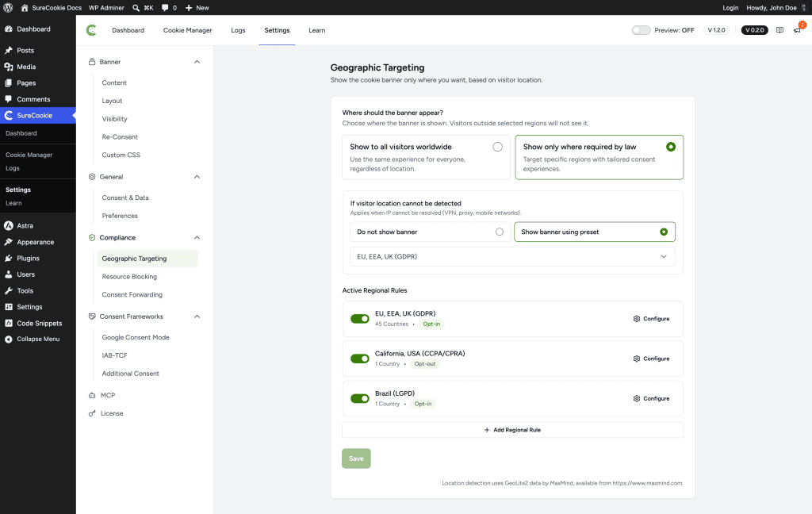Open Re-Consent banner settings

[x=120, y=136]
